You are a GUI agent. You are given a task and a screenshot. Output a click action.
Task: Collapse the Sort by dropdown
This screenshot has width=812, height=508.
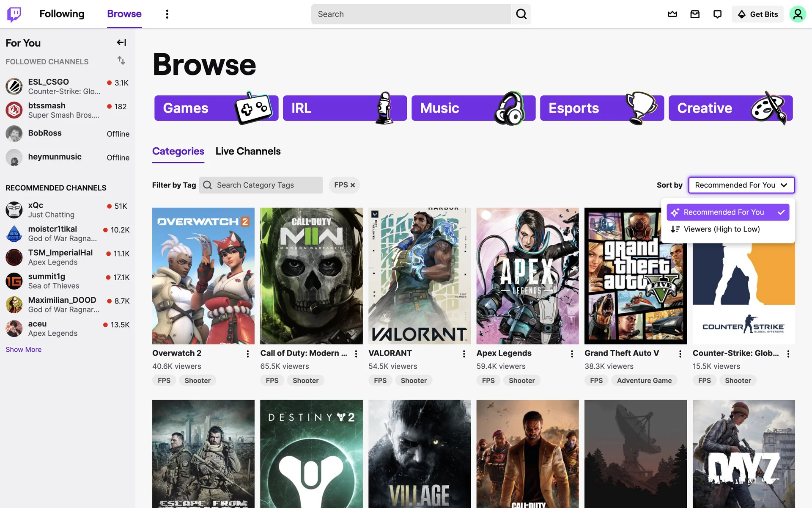click(741, 185)
